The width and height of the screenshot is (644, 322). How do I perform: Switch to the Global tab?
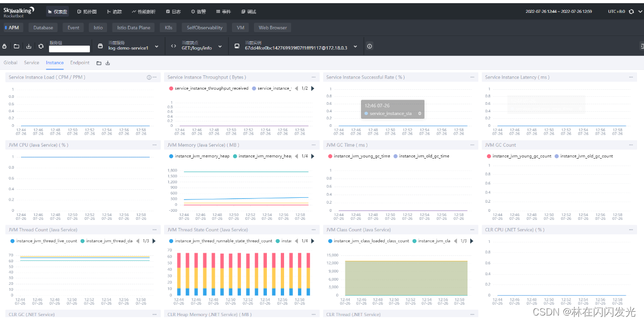pyautogui.click(x=10, y=63)
